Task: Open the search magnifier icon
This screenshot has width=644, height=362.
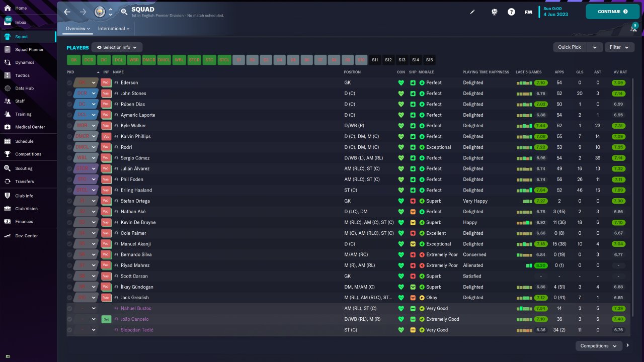Action: (x=124, y=12)
